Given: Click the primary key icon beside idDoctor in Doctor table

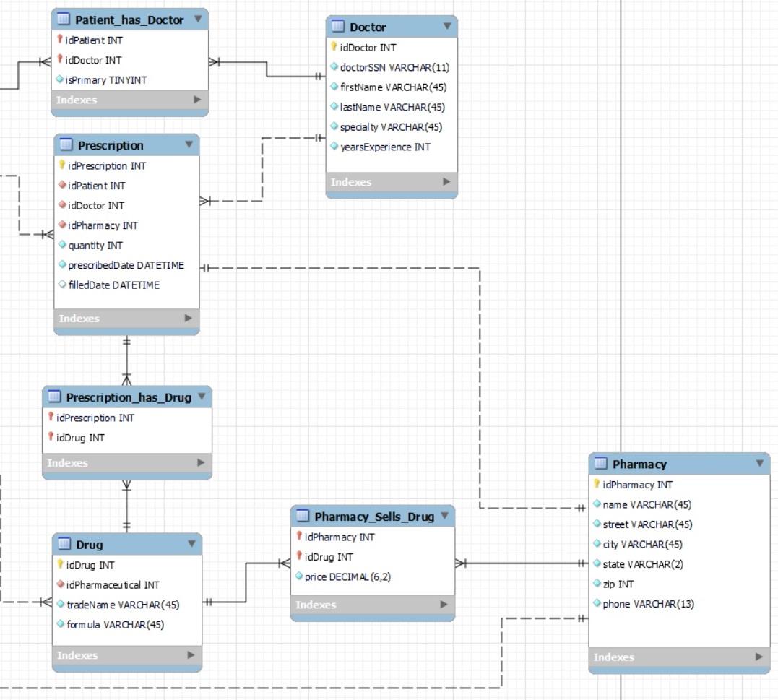Looking at the screenshot, I should click(334, 47).
